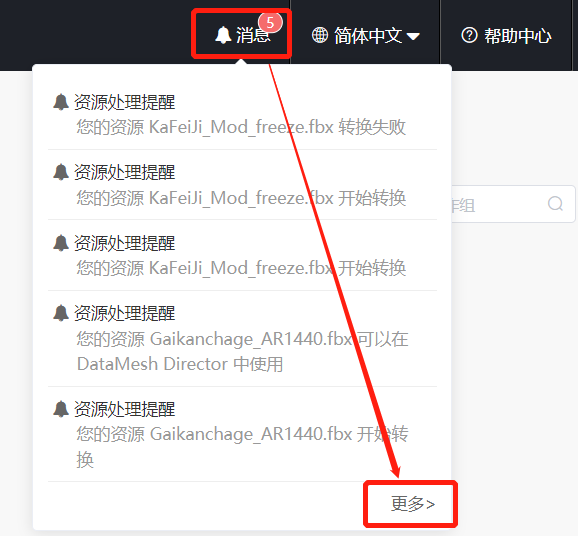The image size is (578, 536).
Task: Click the 消息 menu label
Action: point(253,36)
